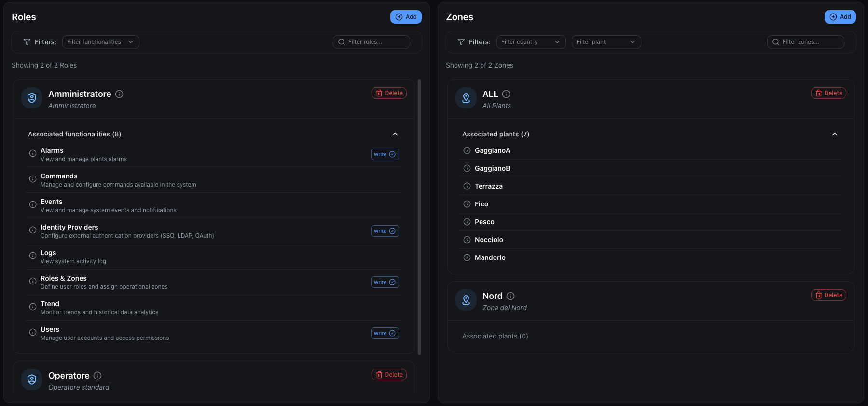Click the shield icon of Amministratore role

[32, 98]
